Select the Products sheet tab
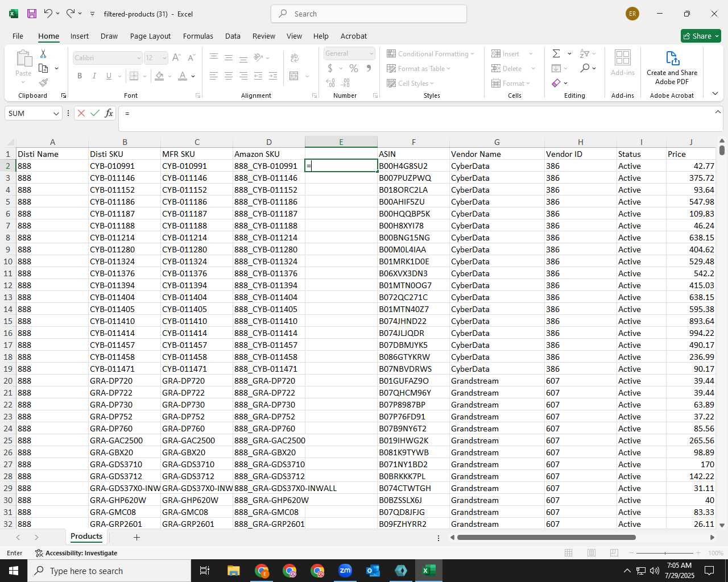 [x=86, y=537]
